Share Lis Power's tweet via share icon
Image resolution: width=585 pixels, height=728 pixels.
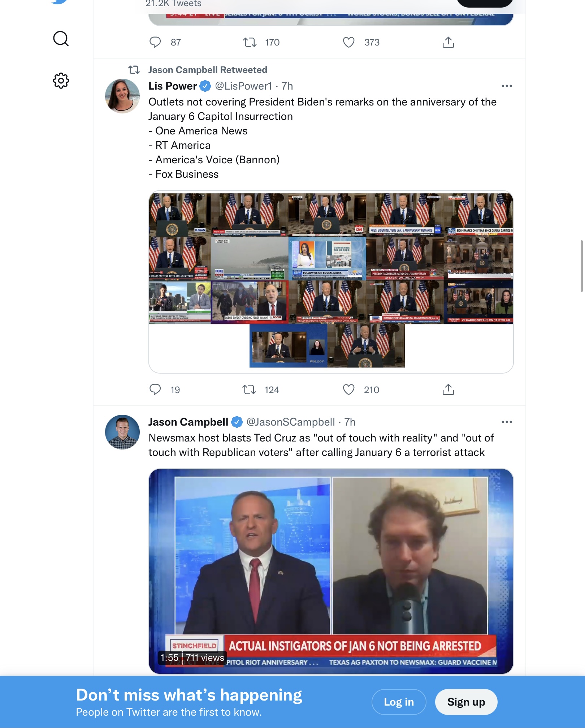[448, 389]
